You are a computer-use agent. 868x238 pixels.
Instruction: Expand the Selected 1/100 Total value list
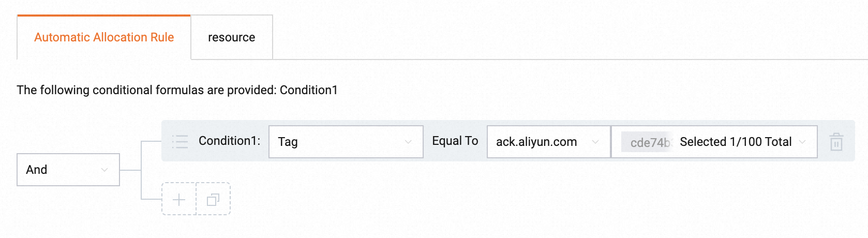click(714, 142)
